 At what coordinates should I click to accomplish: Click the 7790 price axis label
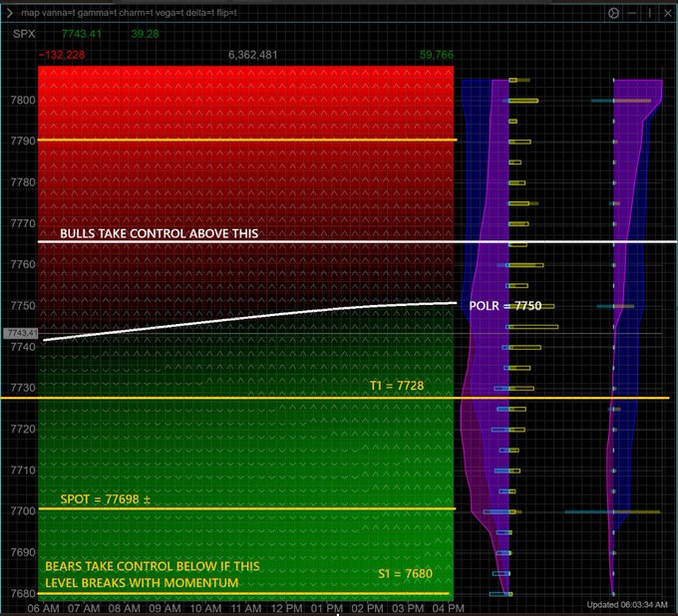pyautogui.click(x=23, y=141)
